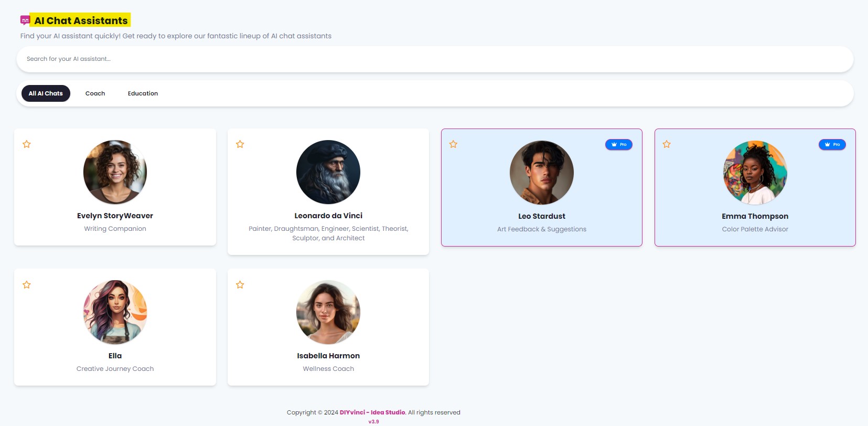Star the Leonardo da Vinci card
This screenshot has width=868, height=426.
click(x=240, y=144)
